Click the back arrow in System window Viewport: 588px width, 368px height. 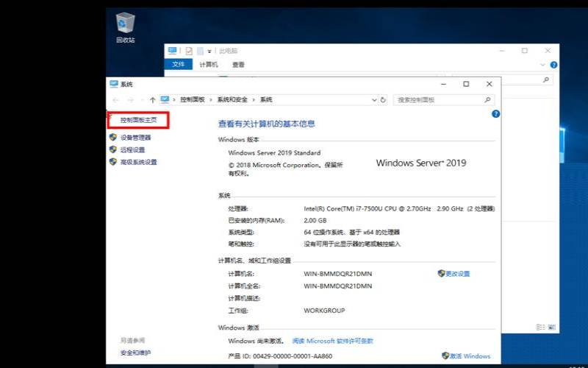pyautogui.click(x=115, y=99)
